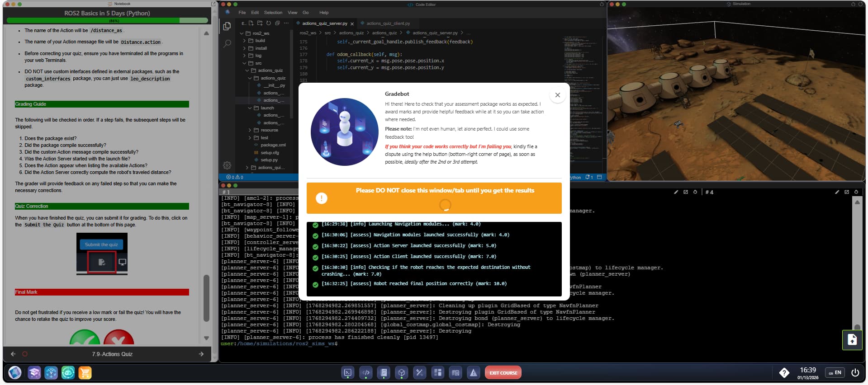Screen dimensions: 868x385
Task: Open Search in the code editor sidebar
Action: click(227, 44)
